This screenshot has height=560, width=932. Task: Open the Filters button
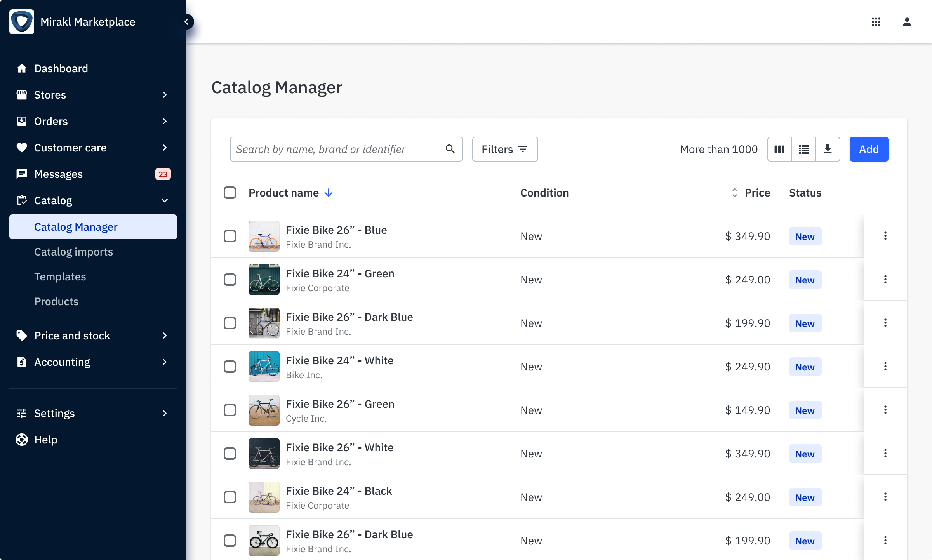pyautogui.click(x=504, y=149)
